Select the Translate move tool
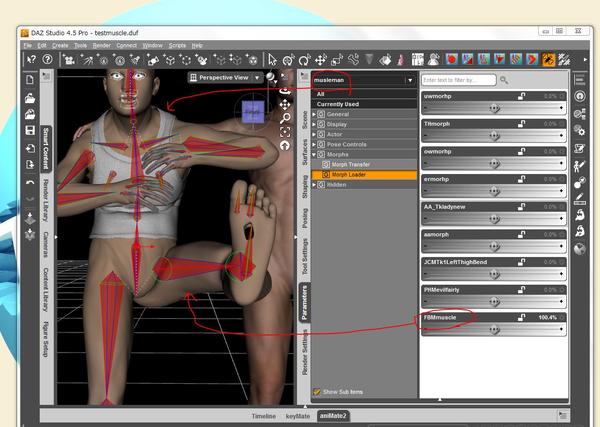 [320, 60]
